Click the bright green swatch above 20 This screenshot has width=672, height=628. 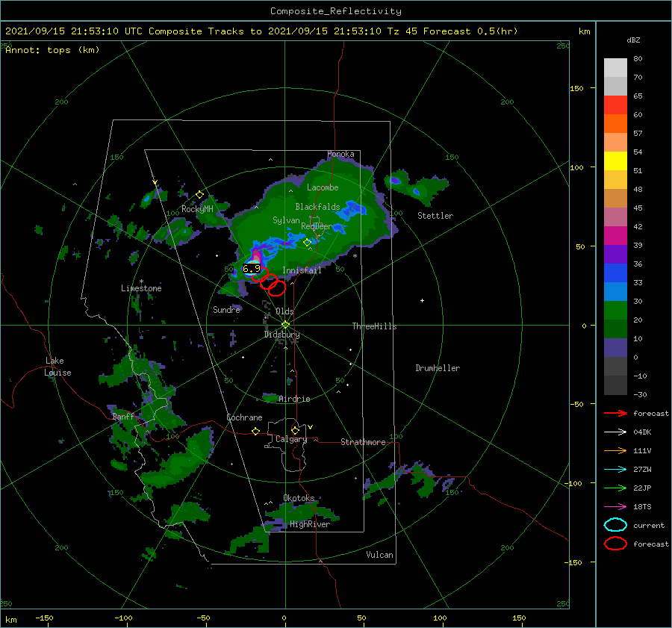615,311
